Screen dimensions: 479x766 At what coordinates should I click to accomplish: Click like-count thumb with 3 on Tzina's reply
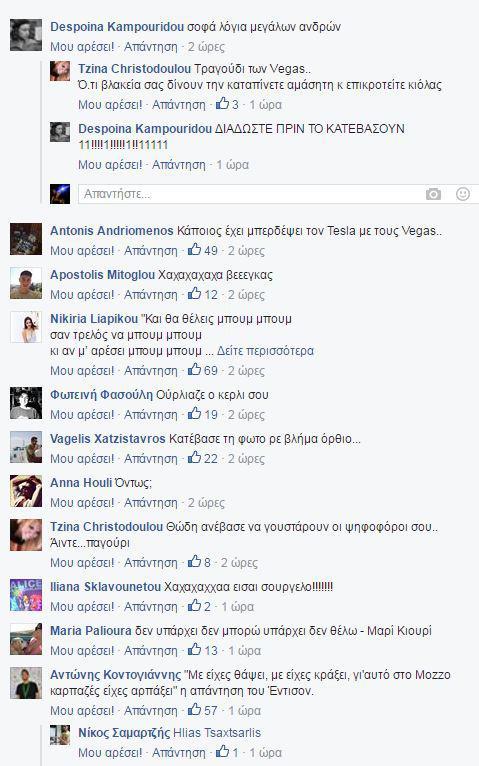pyautogui.click(x=223, y=104)
